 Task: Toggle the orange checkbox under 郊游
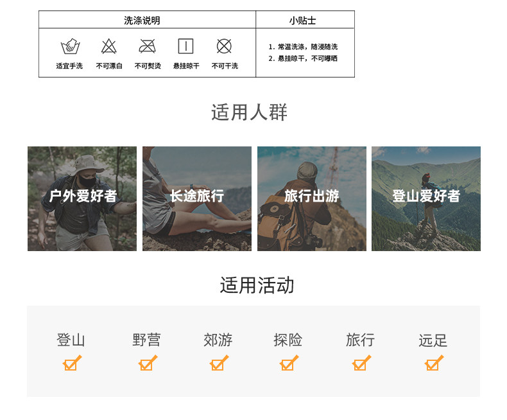pos(219,363)
